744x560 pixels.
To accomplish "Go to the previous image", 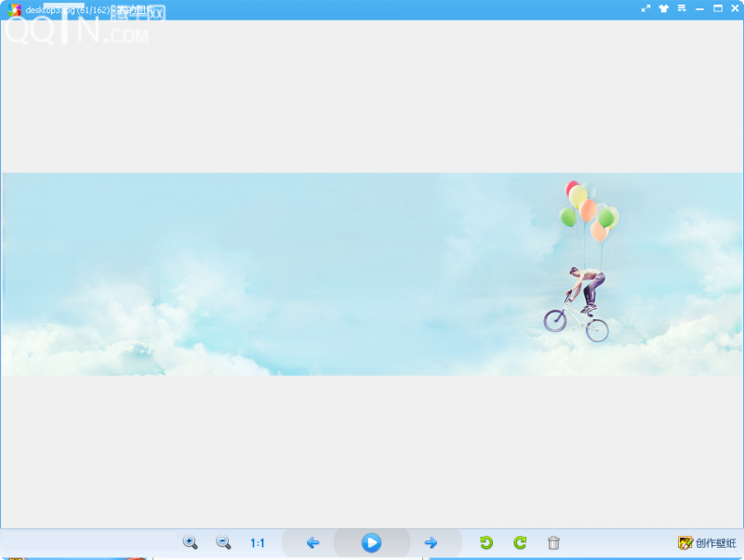I will 312,542.
